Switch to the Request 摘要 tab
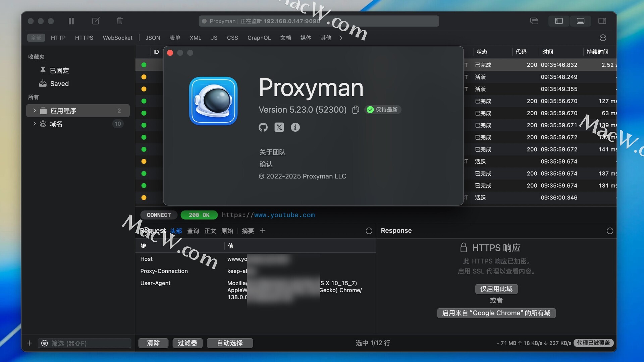The width and height of the screenshot is (644, 362). (x=248, y=231)
